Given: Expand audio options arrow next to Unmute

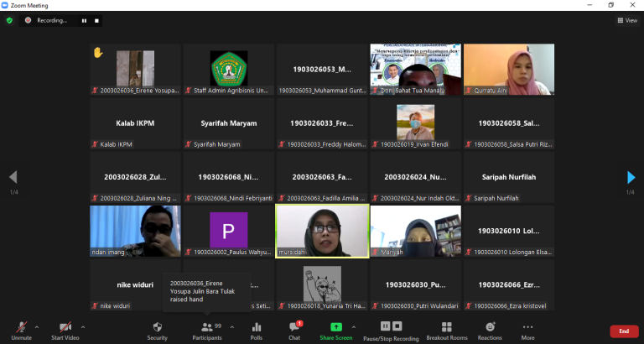Looking at the screenshot, I should pyautogui.click(x=37, y=327).
